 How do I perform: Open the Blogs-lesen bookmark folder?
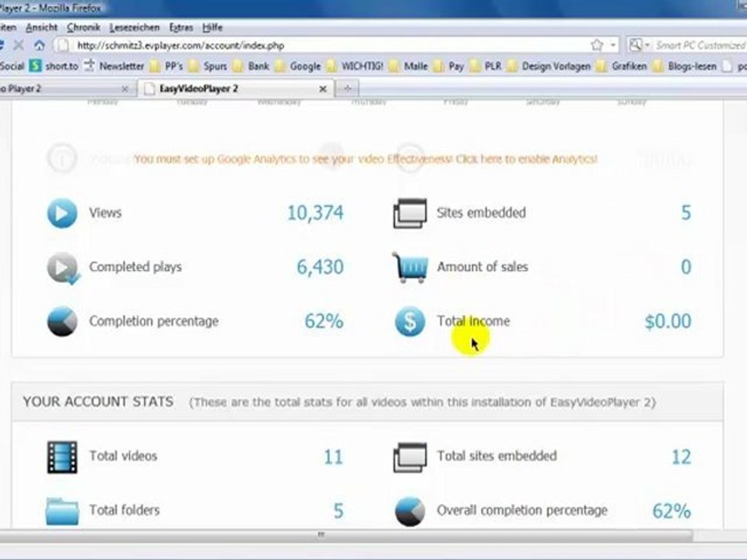tap(685, 66)
